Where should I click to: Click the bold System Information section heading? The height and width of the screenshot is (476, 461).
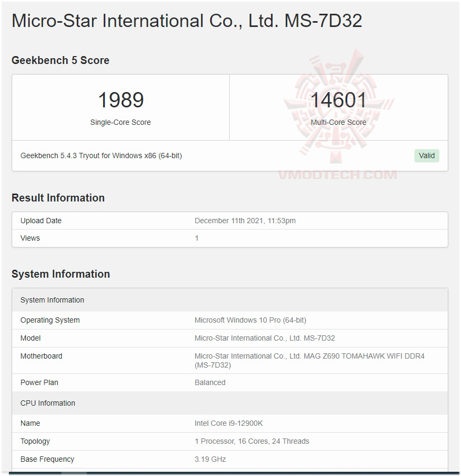(61, 274)
